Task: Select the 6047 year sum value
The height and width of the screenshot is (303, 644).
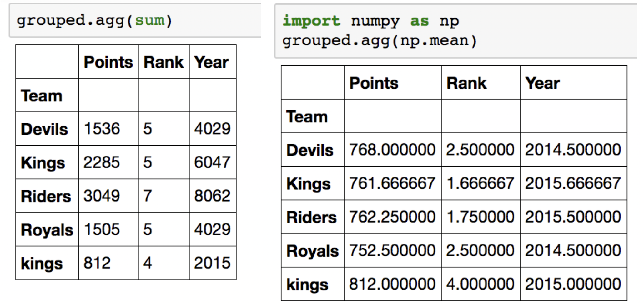Action: click(x=212, y=162)
